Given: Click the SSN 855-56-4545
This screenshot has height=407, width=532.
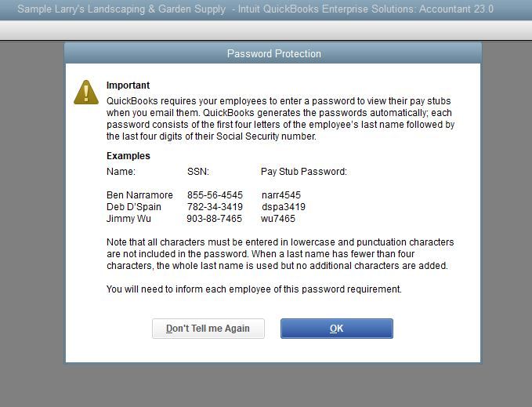Looking at the screenshot, I should 215,195.
